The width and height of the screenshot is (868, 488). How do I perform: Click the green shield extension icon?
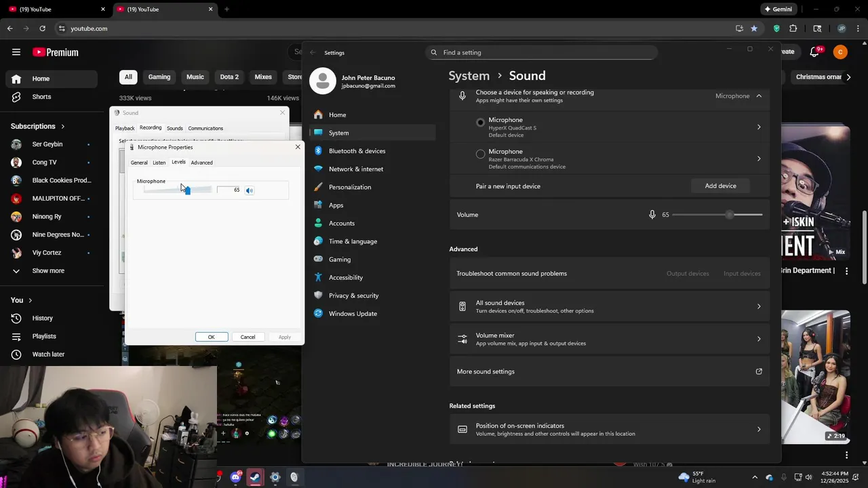[x=776, y=28]
